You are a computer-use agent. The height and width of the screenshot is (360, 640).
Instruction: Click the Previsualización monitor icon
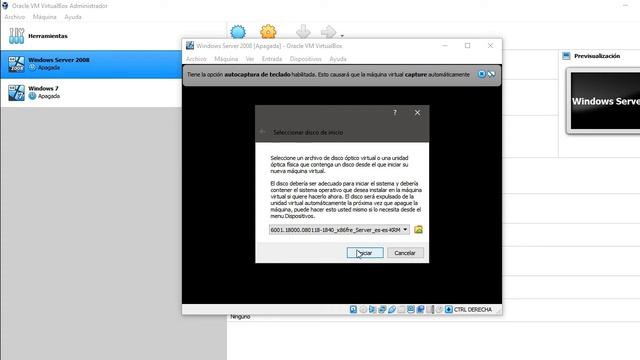[566, 56]
